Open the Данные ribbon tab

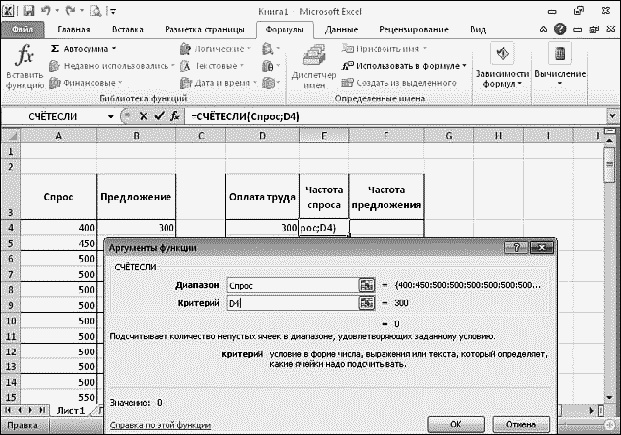pyautogui.click(x=342, y=30)
